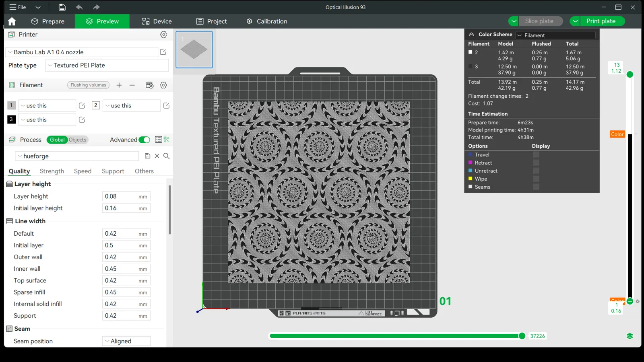Enable Unretract display checkbox
Screen dimensions: 644x362
point(536,171)
